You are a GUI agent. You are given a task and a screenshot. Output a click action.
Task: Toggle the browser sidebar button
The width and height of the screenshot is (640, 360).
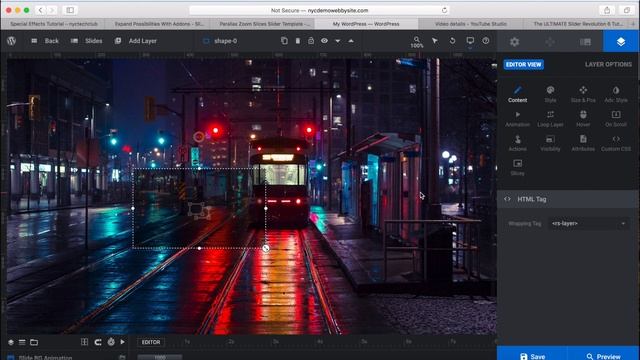[x=70, y=10]
